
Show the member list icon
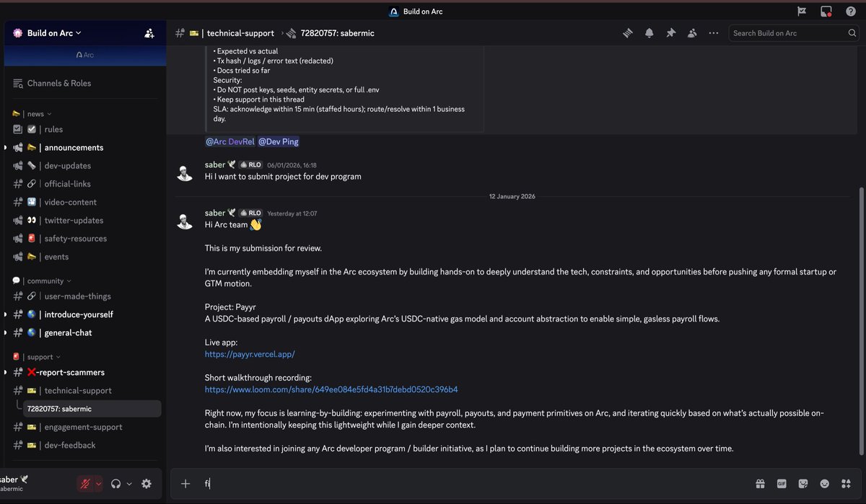[x=692, y=33]
